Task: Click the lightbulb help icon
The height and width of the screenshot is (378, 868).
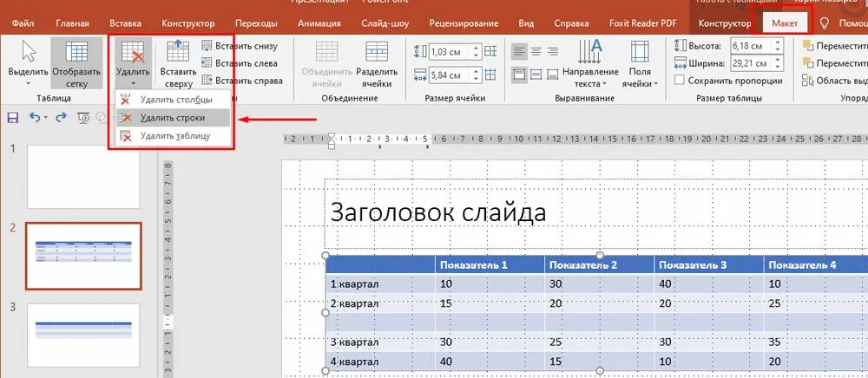Action: click(825, 23)
